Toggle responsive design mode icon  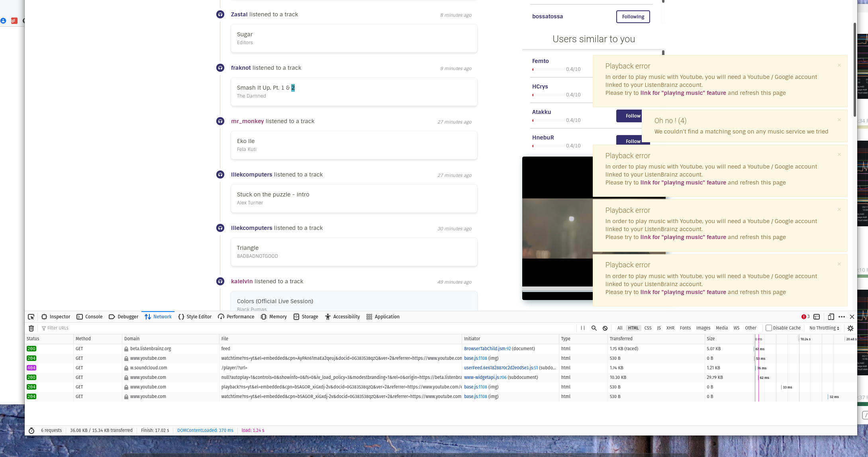(x=831, y=317)
